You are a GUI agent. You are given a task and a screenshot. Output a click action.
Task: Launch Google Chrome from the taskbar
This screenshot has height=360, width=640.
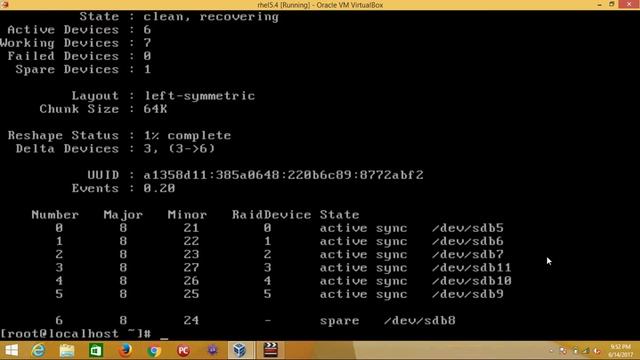point(154,350)
